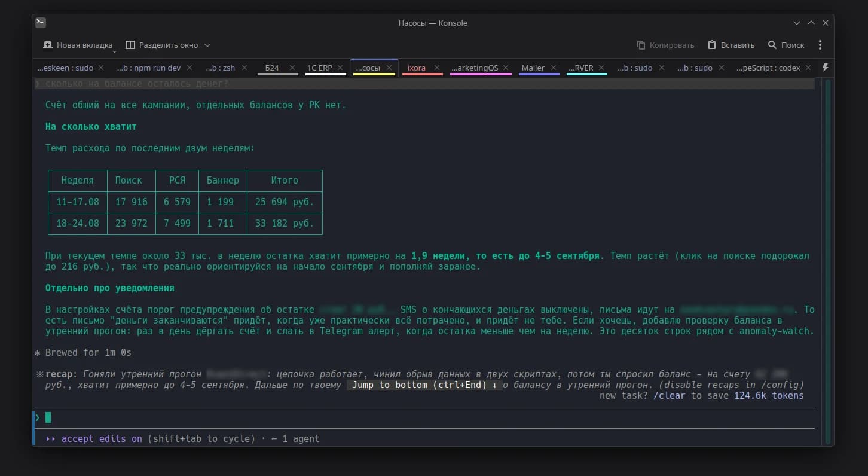Click the "11-17.08" table cell

point(78,202)
